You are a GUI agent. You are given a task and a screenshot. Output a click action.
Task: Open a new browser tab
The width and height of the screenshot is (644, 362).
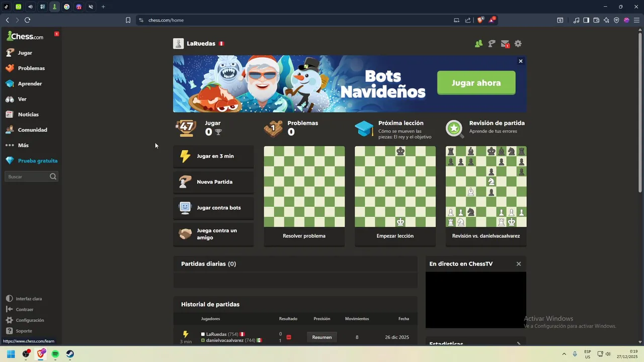pyautogui.click(x=103, y=7)
